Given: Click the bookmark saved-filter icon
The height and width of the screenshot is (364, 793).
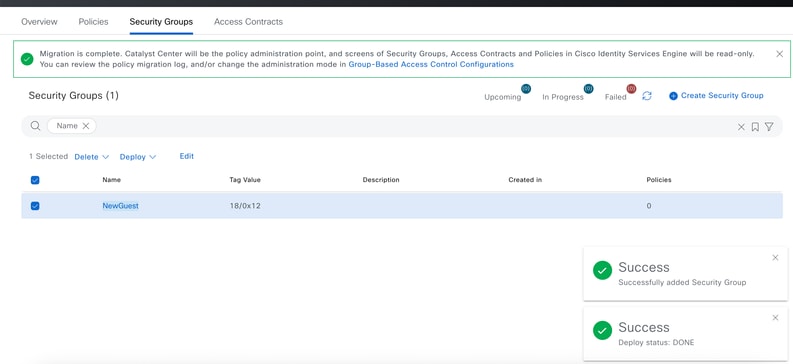Looking at the screenshot, I should tap(755, 127).
